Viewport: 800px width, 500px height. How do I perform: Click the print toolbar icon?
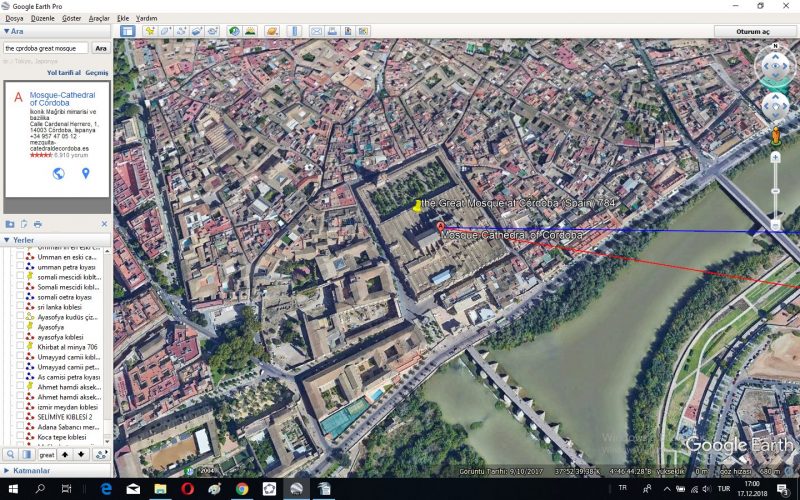(332, 31)
